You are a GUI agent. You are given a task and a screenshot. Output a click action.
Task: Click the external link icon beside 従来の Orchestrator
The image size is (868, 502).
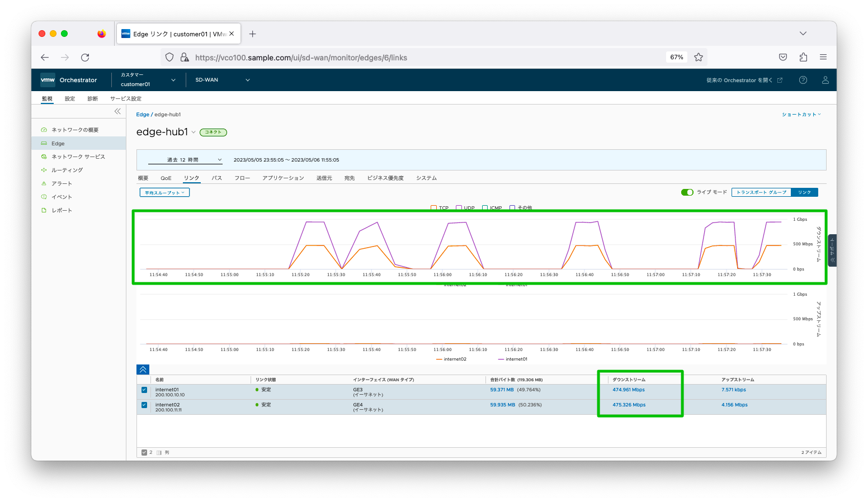point(780,80)
